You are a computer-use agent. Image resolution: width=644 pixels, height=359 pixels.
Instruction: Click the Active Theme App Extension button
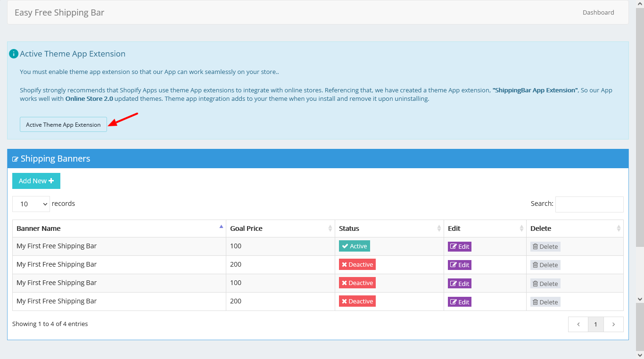click(63, 124)
